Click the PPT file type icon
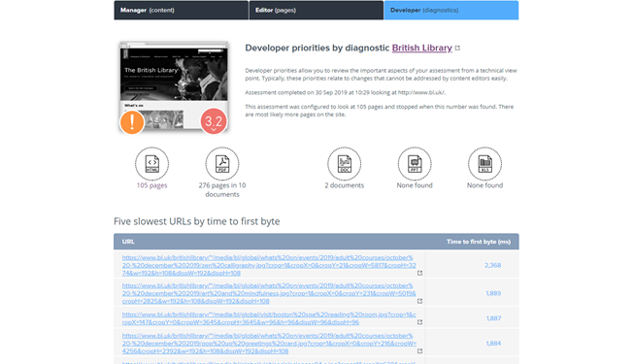Screen dimensions: 634x364 (x=415, y=164)
